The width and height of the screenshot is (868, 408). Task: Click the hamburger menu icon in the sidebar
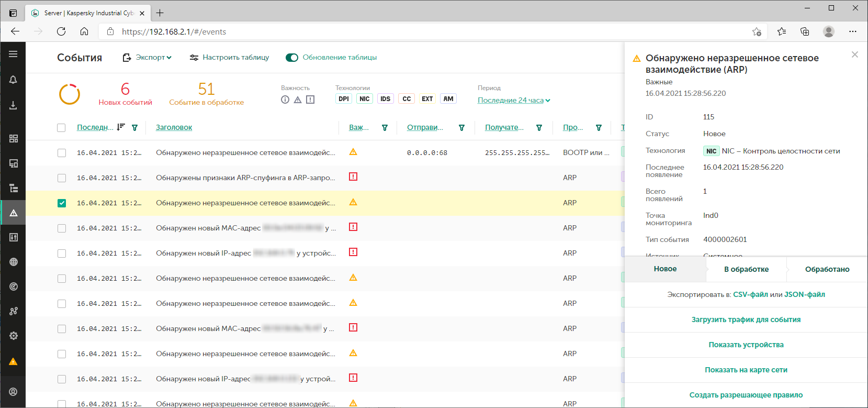click(x=13, y=54)
